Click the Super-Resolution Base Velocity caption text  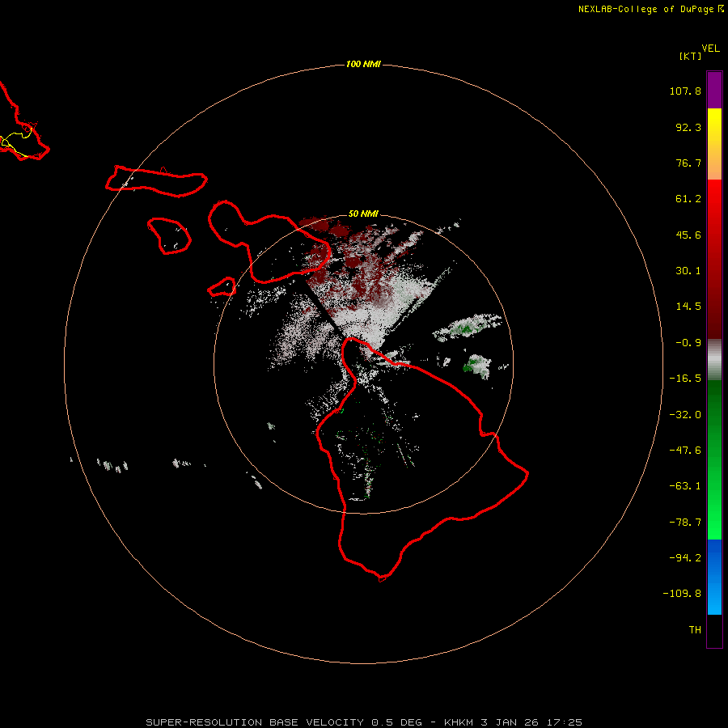(x=363, y=722)
